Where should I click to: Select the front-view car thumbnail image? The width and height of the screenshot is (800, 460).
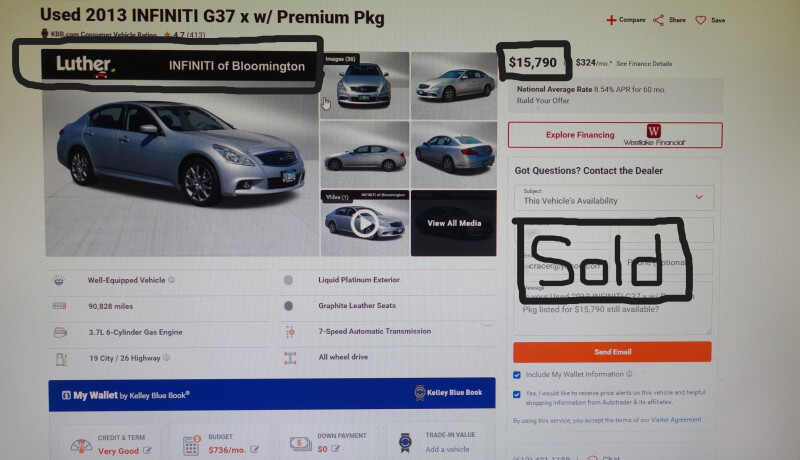tap(364, 85)
